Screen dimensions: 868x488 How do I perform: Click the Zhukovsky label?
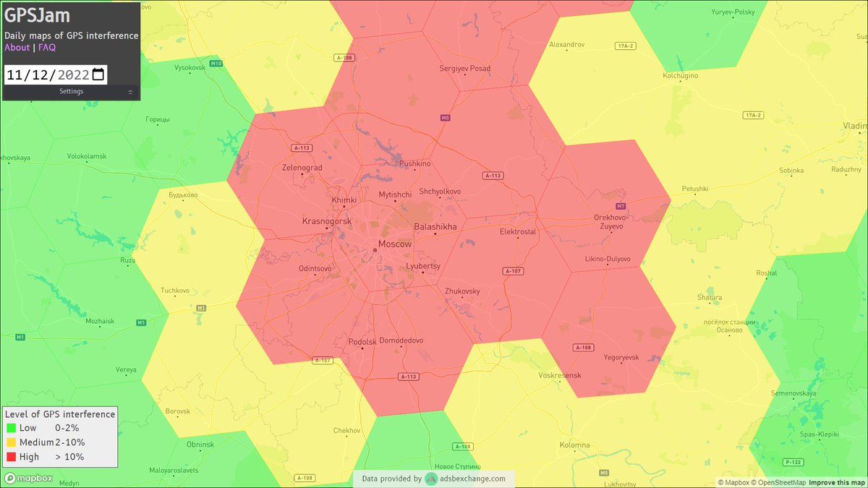click(x=462, y=291)
